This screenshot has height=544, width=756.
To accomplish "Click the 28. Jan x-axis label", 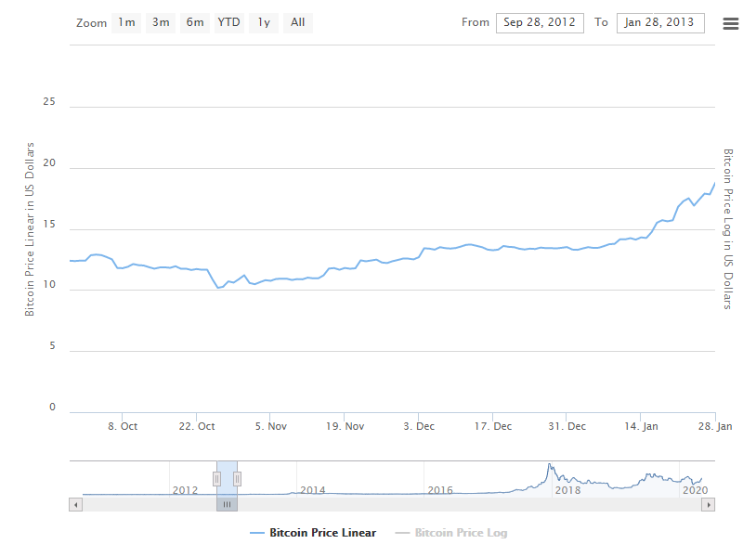I will (x=715, y=426).
